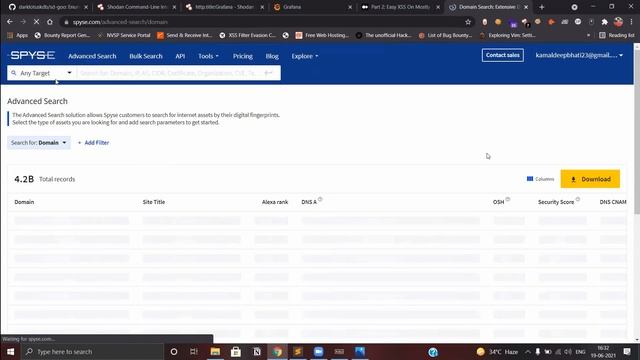Open Zoom from the taskbar
This screenshot has height=360, width=640.
pos(319,352)
